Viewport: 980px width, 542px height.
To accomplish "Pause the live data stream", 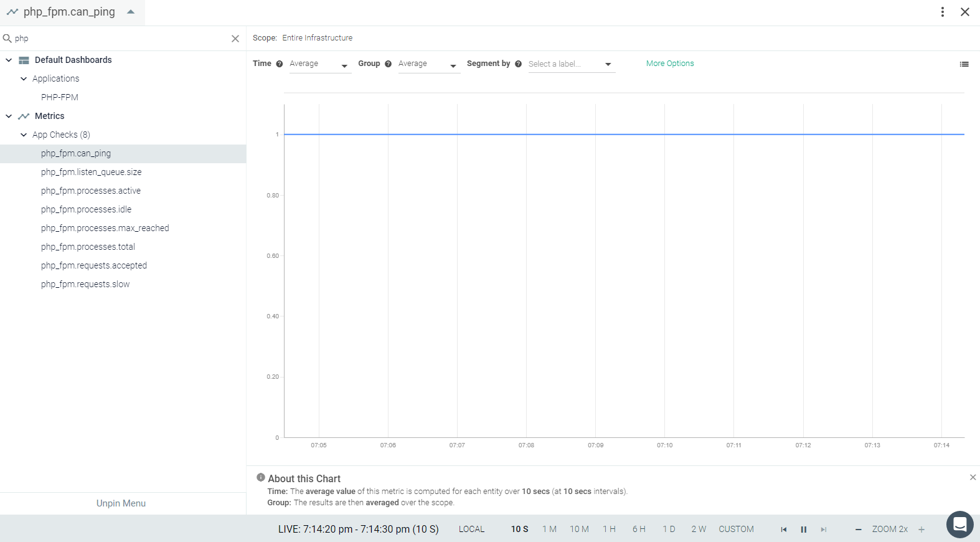I will click(804, 530).
